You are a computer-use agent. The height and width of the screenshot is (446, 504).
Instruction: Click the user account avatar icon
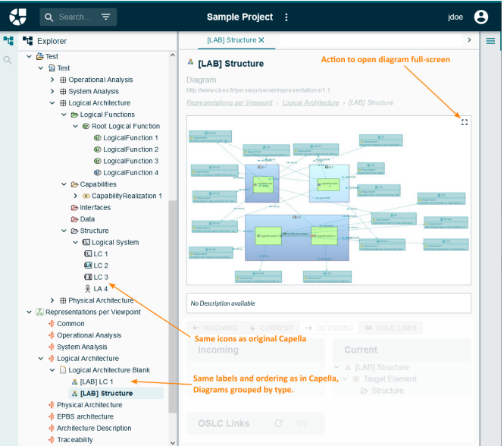(x=481, y=17)
